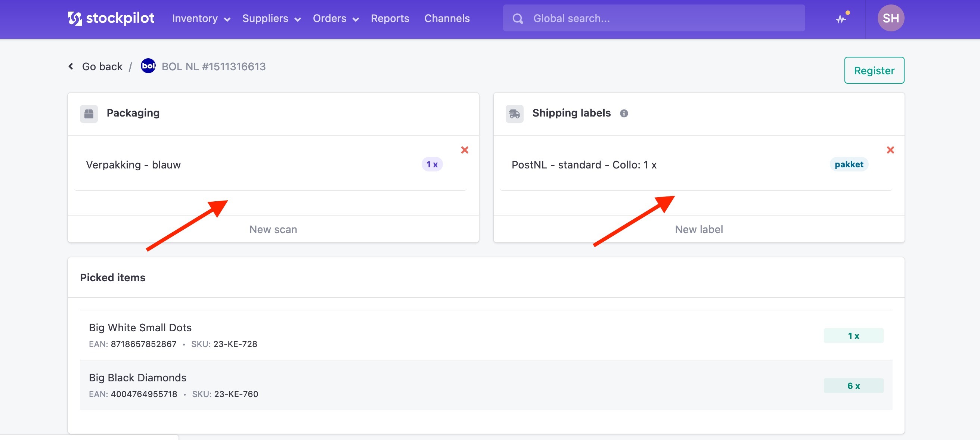Viewport: 980px width, 440px height.
Task: Click the Shipping labels heading
Action: [571, 113]
